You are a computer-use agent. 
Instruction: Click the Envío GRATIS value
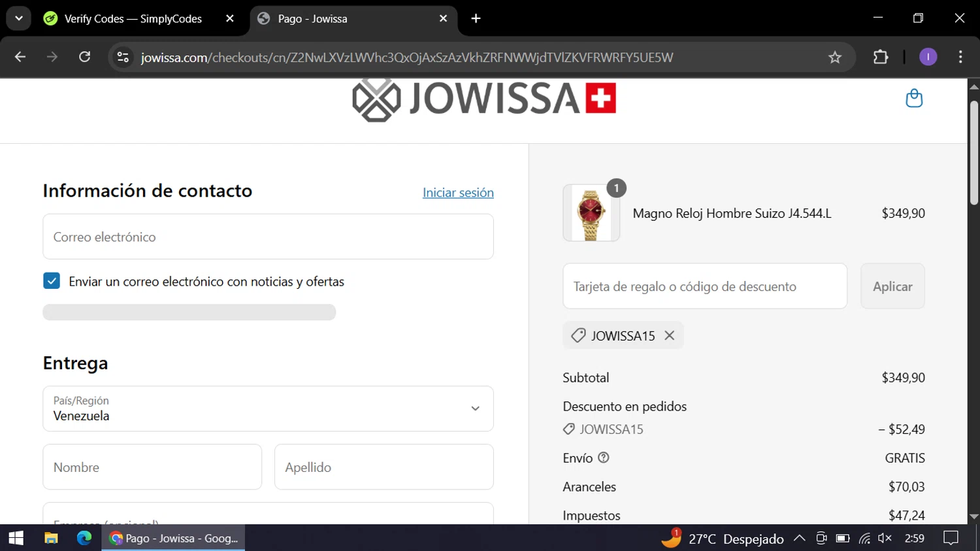click(905, 458)
